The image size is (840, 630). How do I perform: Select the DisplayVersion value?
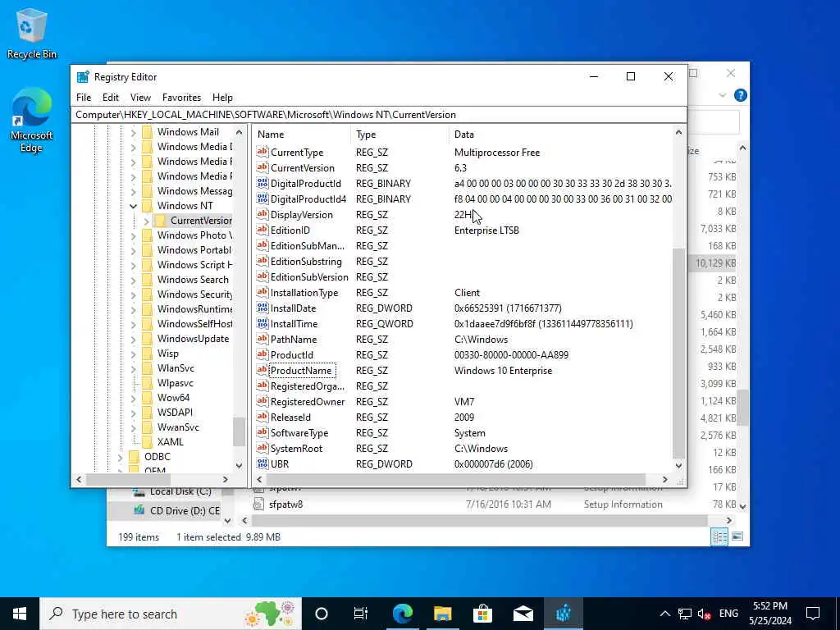coord(302,214)
